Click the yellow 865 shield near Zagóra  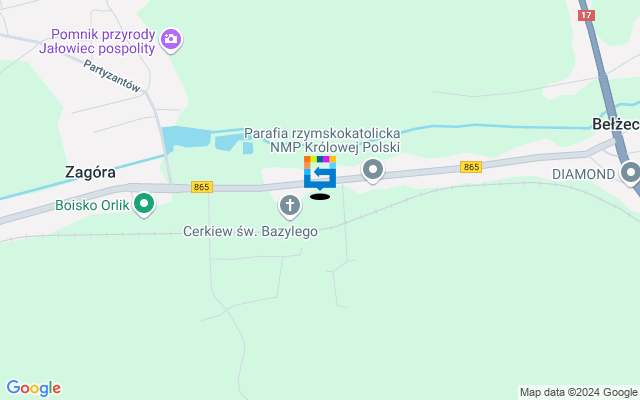click(202, 187)
